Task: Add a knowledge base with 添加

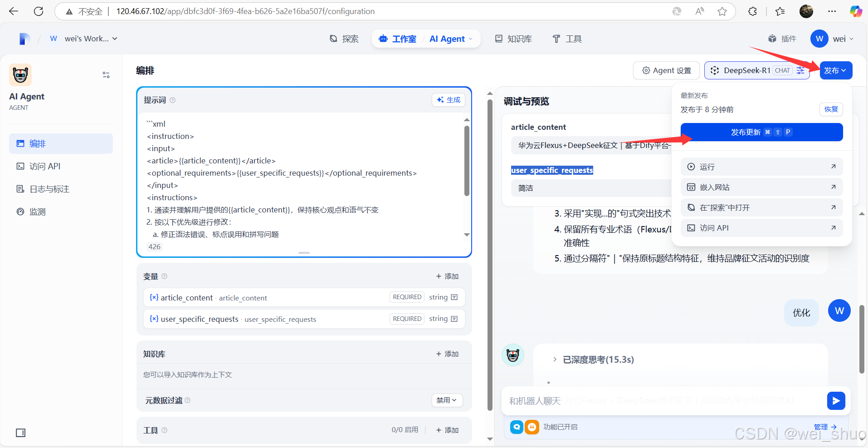Action: point(447,354)
